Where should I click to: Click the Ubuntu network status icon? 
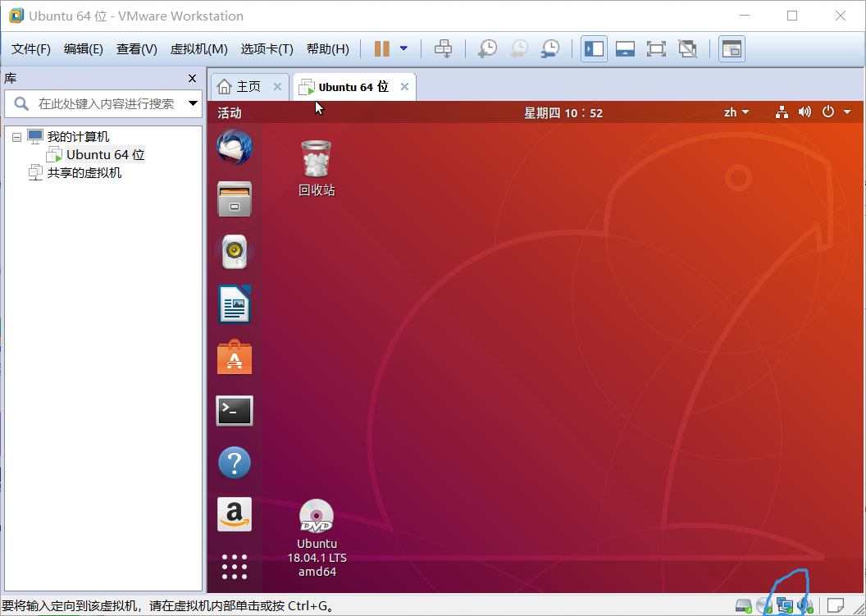(x=782, y=112)
